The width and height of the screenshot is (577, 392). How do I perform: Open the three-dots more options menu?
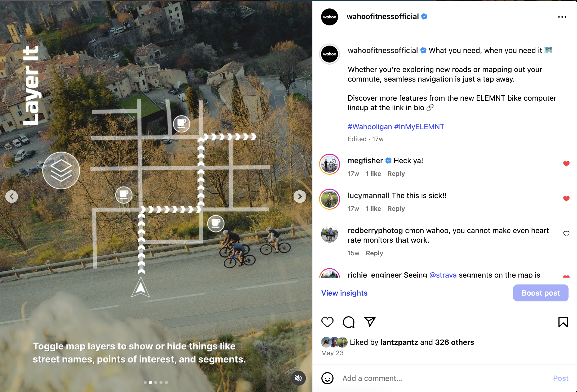(x=562, y=17)
